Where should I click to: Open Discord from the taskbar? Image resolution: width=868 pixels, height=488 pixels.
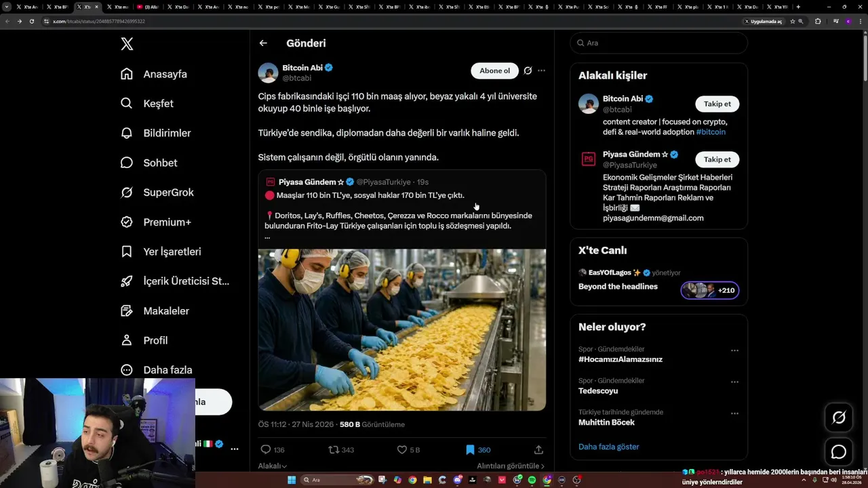458,480
